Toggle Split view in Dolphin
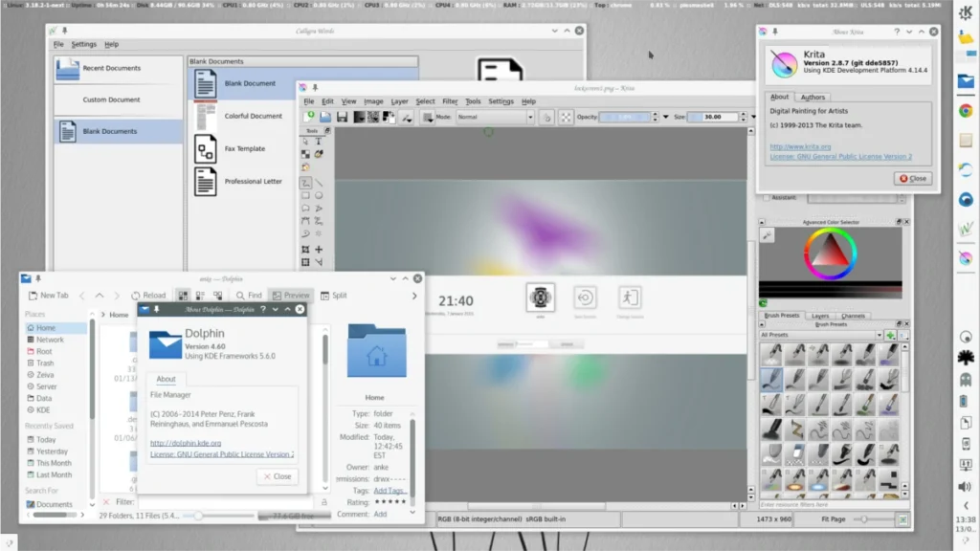Screen dimensions: 980x551 [x=334, y=296]
